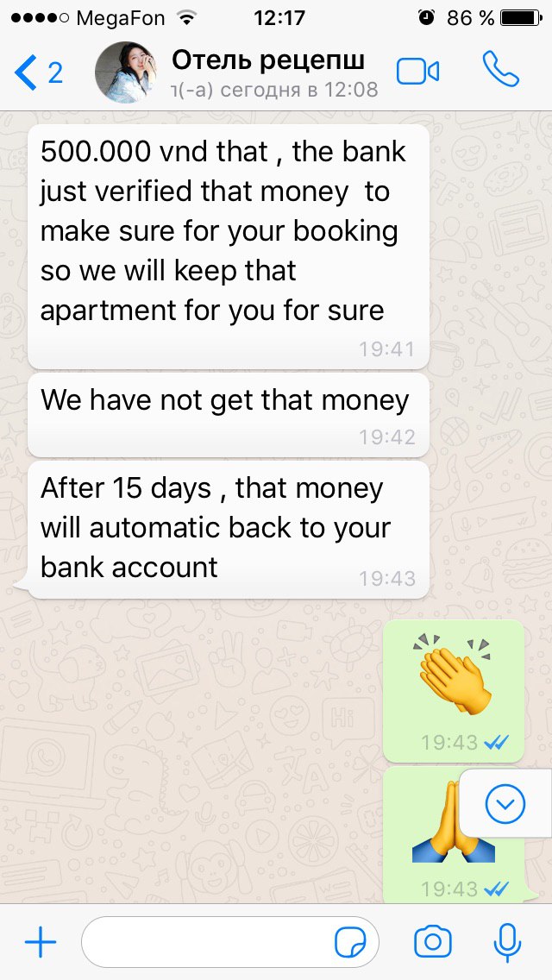The width and height of the screenshot is (552, 980).
Task: Tap the battery indicator in status bar
Action: (522, 18)
